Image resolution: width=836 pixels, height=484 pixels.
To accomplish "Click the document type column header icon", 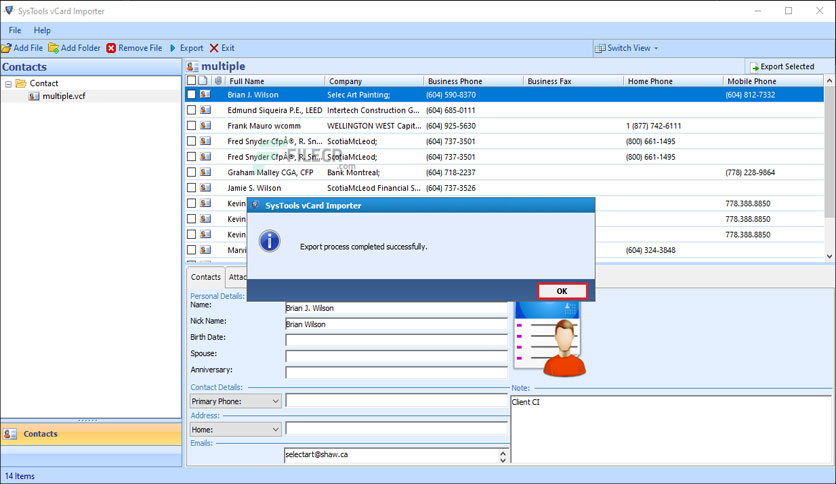I will coord(203,80).
